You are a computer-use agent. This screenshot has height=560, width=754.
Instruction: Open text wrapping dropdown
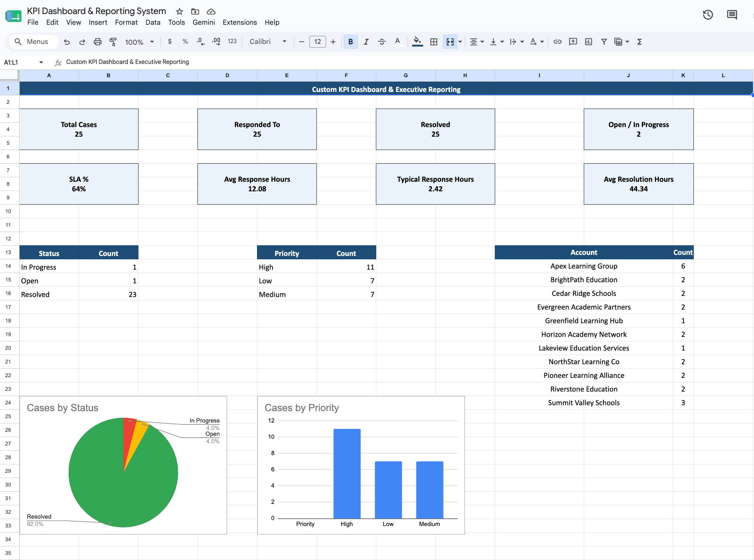(517, 42)
